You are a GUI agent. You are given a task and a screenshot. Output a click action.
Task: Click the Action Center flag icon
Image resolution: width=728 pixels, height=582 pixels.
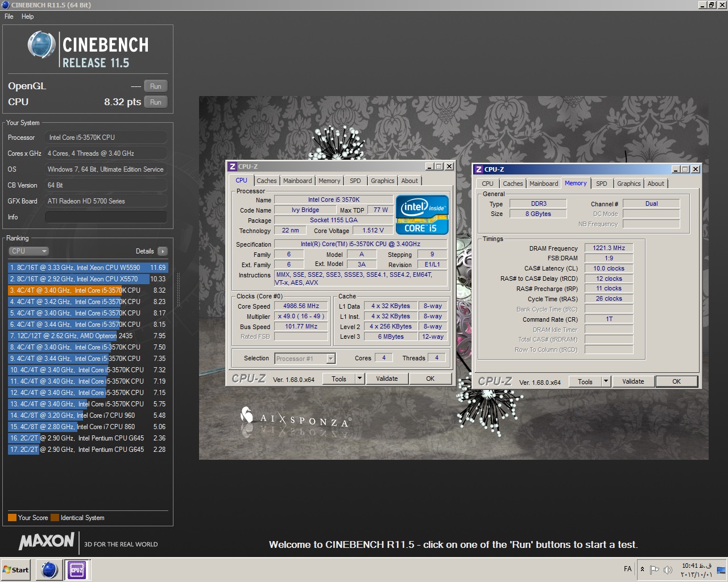654,569
